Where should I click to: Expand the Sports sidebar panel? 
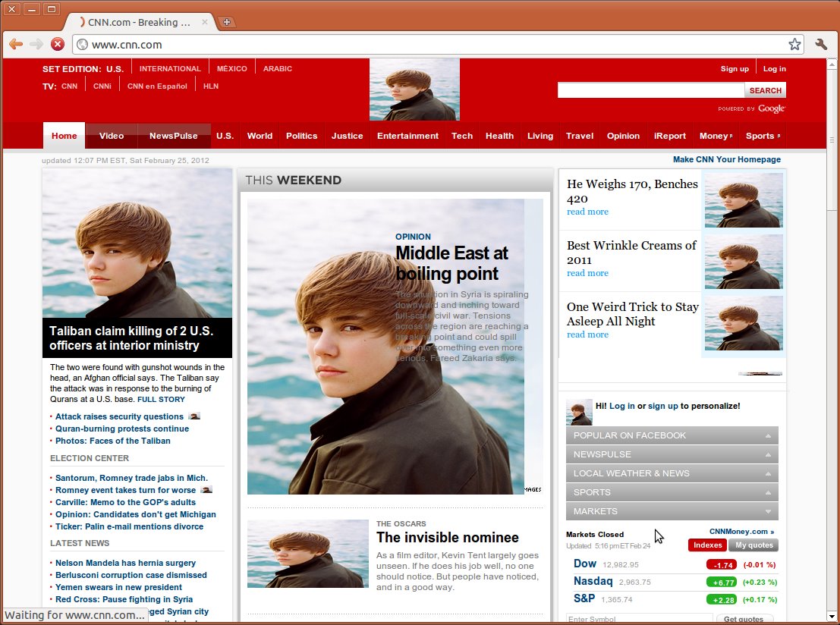click(672, 492)
